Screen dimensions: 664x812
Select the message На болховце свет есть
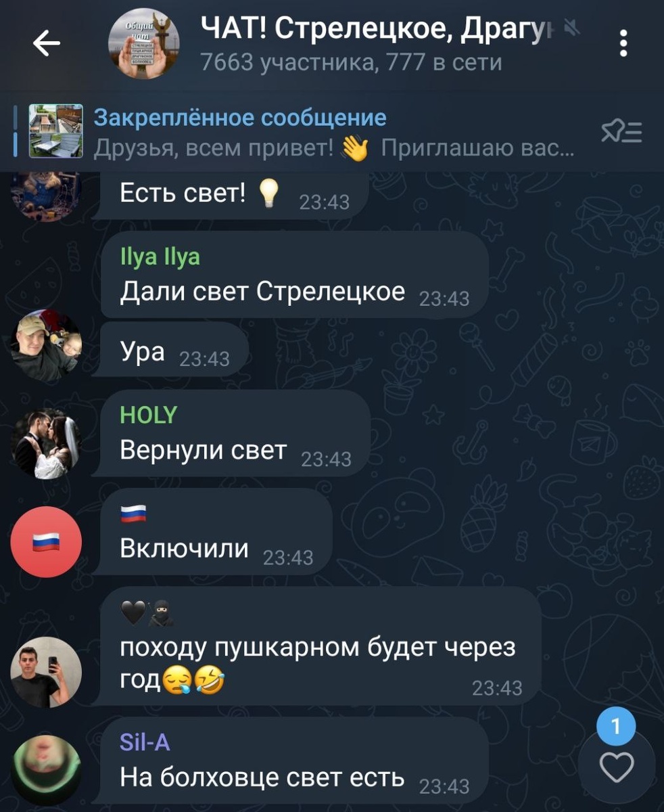coord(294,761)
